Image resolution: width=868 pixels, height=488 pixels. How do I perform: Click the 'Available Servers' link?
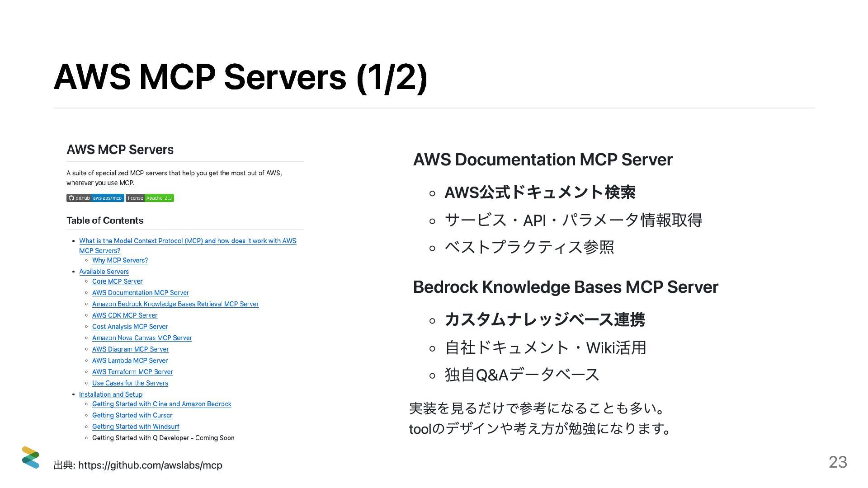[x=104, y=272]
